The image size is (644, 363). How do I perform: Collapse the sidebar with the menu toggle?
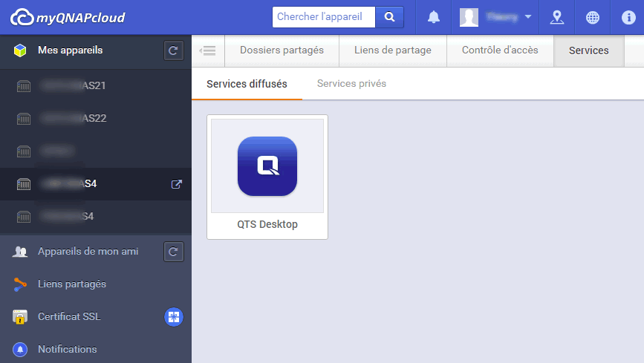click(x=208, y=50)
